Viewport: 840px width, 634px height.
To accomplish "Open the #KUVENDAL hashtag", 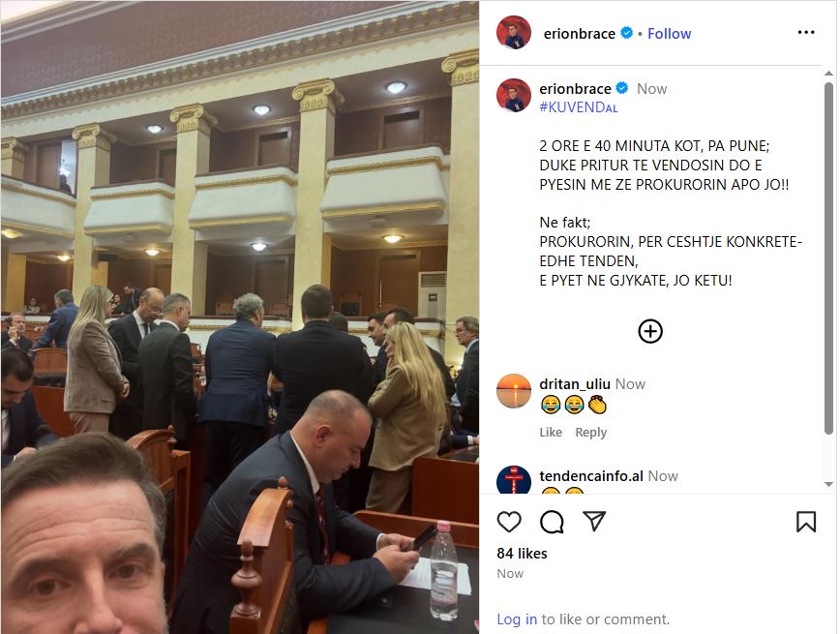I will [578, 107].
